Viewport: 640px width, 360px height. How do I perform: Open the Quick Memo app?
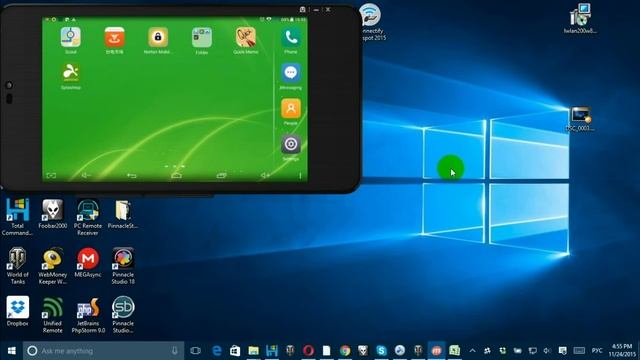[245, 38]
